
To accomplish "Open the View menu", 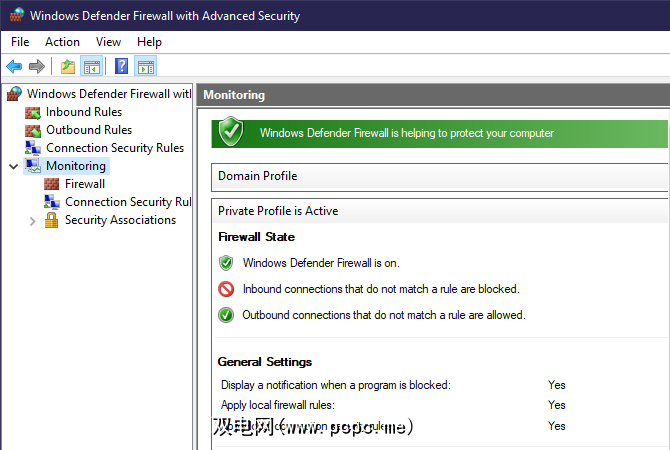I will [x=108, y=42].
